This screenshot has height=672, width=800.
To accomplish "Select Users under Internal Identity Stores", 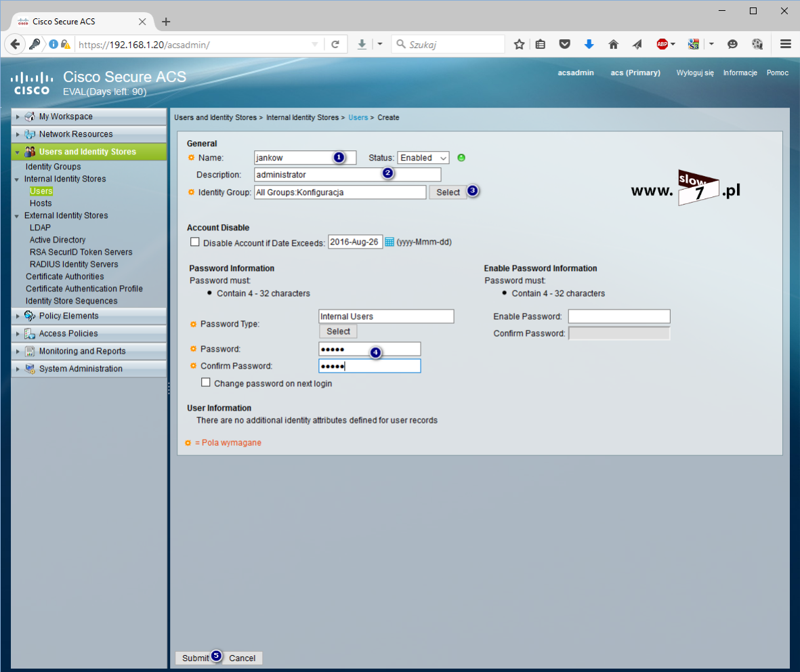I will (41, 191).
